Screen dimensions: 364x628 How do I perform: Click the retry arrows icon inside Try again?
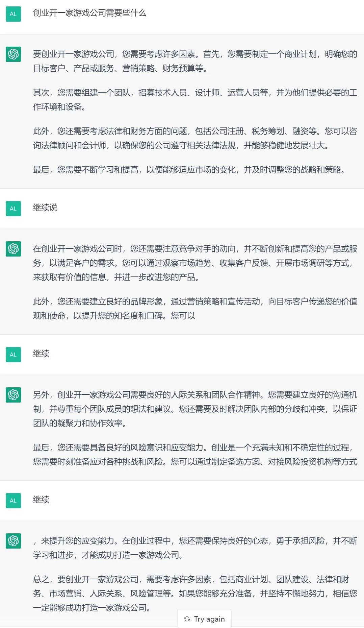point(187,619)
